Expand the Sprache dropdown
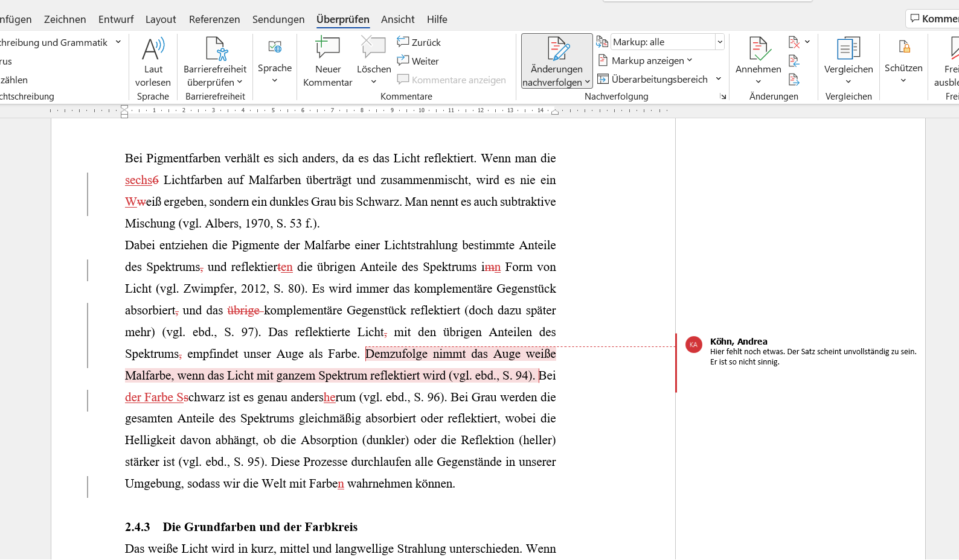This screenshot has width=959, height=560. pyautogui.click(x=275, y=68)
